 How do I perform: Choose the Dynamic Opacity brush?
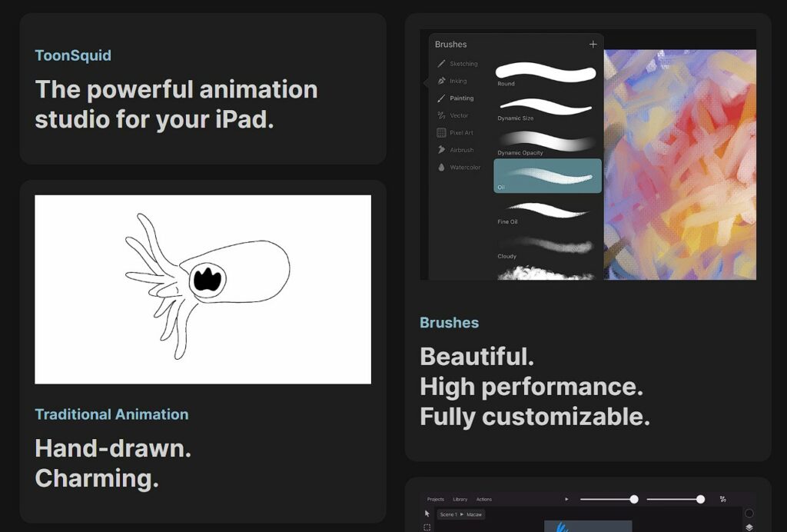coord(547,142)
